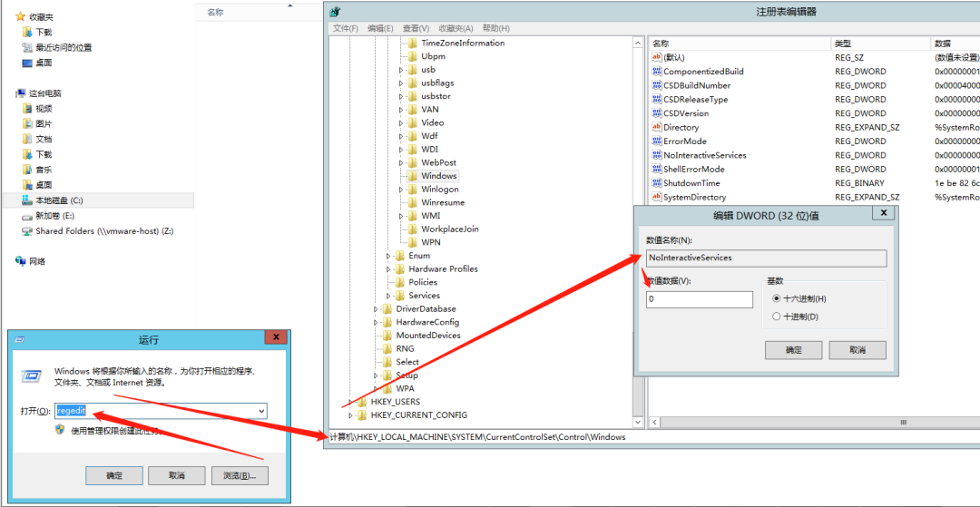Select the ComponentizedBuild DWORD value icon
This screenshot has height=507, width=980.
point(657,72)
